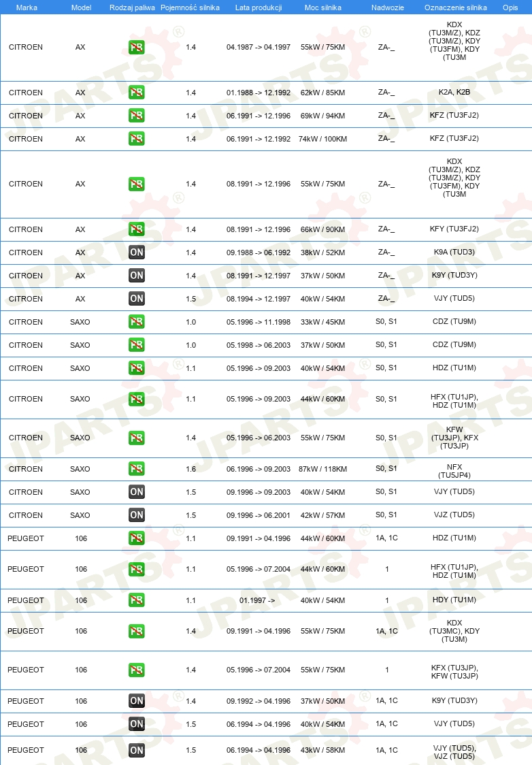532x765 pixels.
Task: Click the date cell 08.1994 -> 12.1997
Action: [259, 299]
